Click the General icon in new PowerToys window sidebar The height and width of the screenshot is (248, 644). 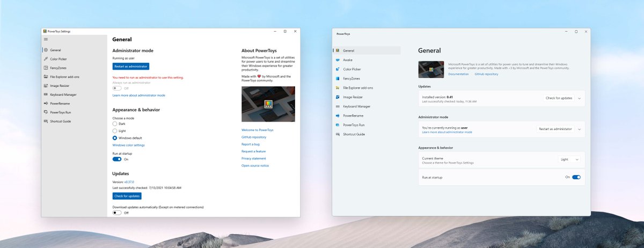pos(338,50)
